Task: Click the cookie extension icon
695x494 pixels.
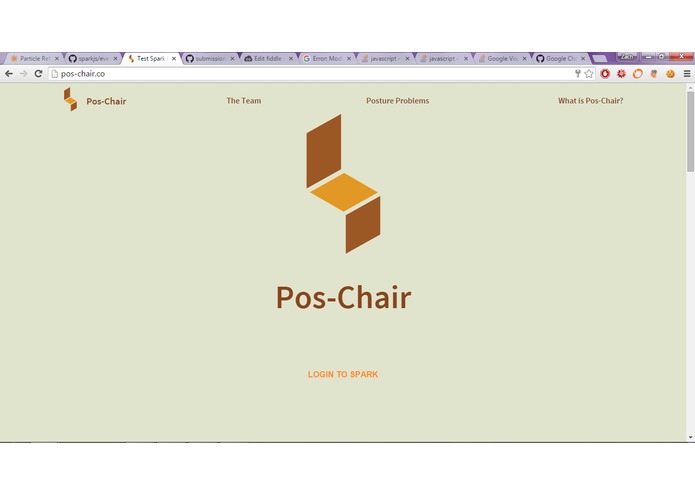Action: [670, 74]
